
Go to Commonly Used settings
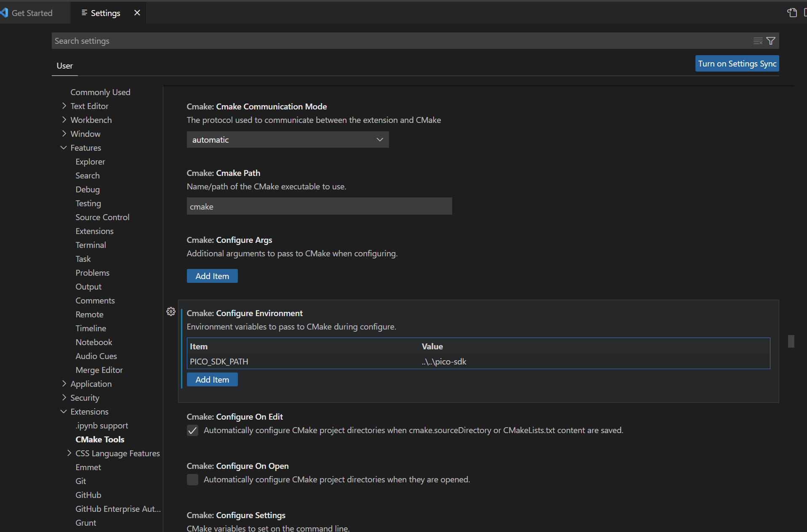click(x=100, y=92)
